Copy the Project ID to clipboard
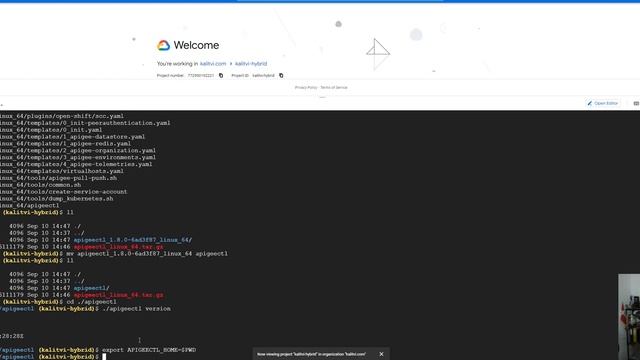 [281, 76]
